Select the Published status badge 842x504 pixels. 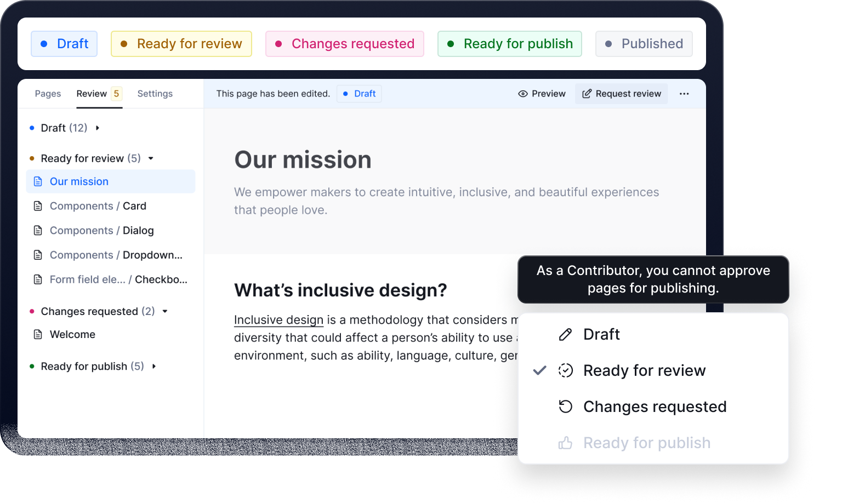[x=644, y=44]
